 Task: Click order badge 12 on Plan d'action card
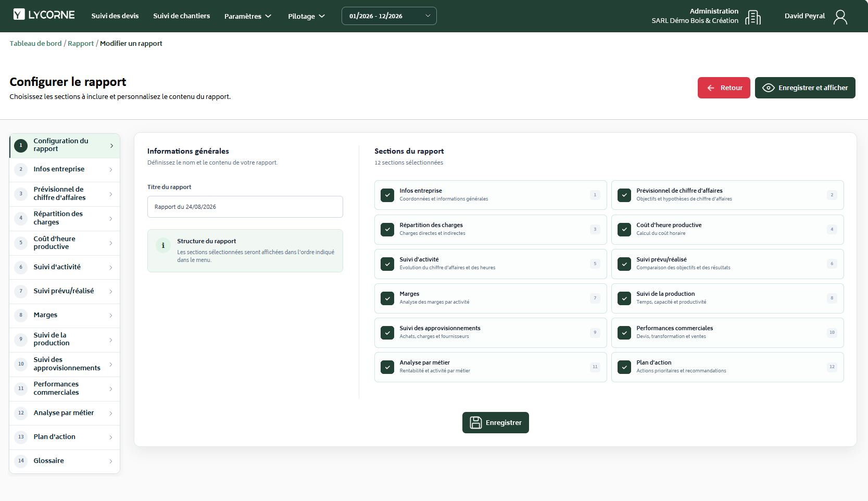pos(832,367)
